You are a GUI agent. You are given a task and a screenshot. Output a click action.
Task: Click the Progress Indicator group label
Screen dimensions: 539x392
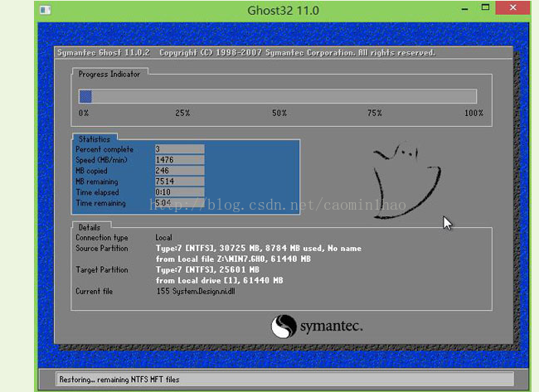tap(109, 74)
